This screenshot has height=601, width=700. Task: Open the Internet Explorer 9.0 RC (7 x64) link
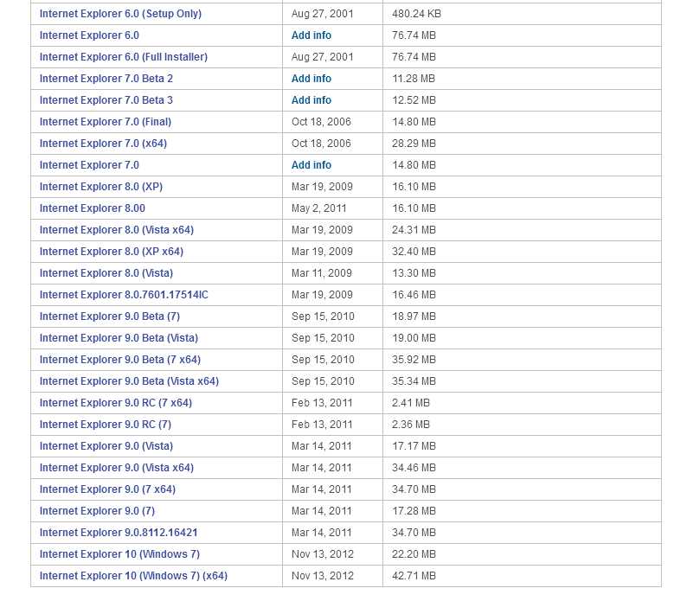(116, 403)
